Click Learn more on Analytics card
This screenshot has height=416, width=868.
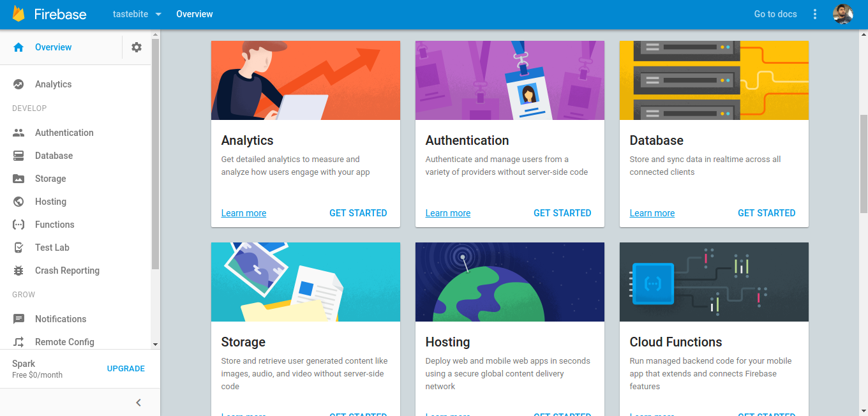click(244, 213)
